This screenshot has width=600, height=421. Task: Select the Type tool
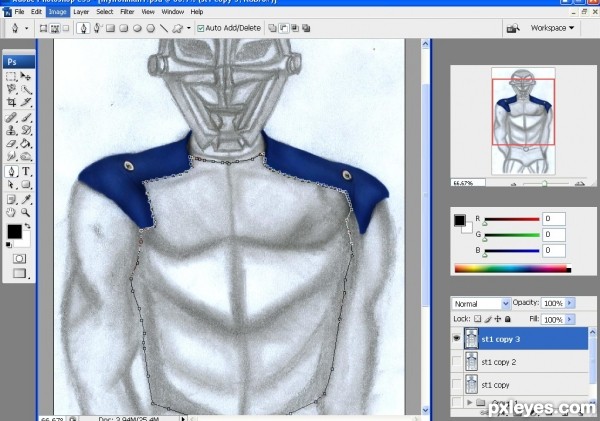(x=26, y=171)
